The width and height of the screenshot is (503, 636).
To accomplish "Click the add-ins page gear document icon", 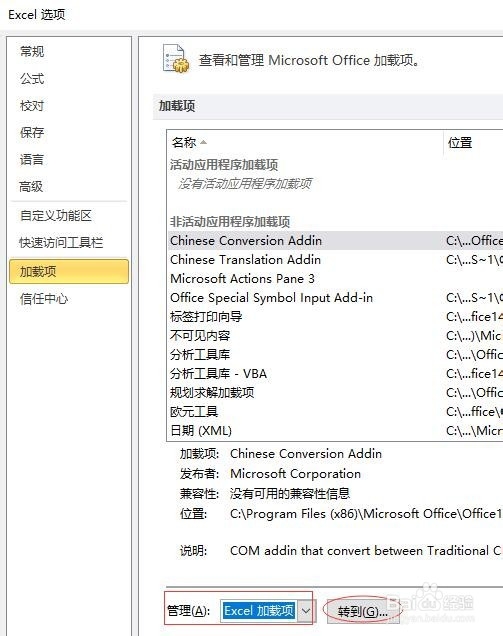I will coord(176,59).
